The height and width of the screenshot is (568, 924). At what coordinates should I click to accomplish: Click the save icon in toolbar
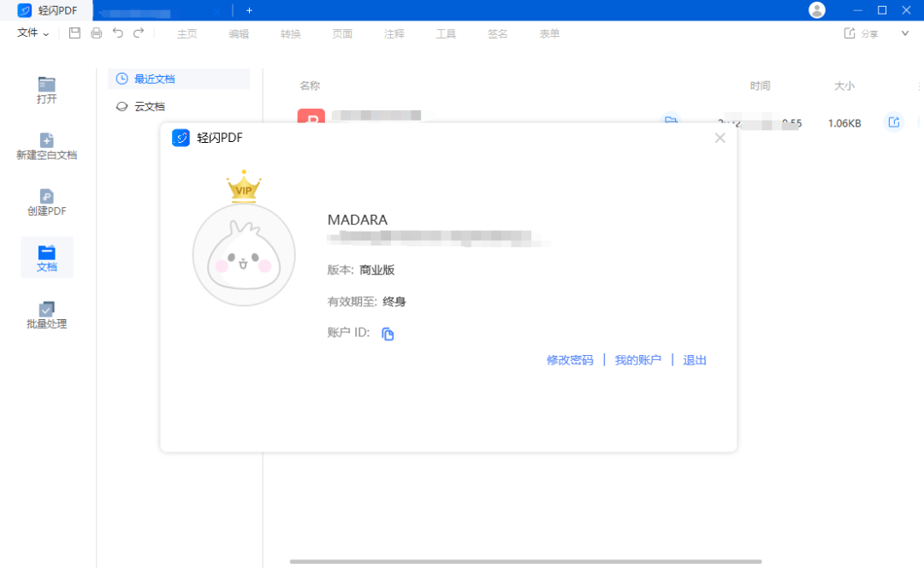[x=75, y=33]
